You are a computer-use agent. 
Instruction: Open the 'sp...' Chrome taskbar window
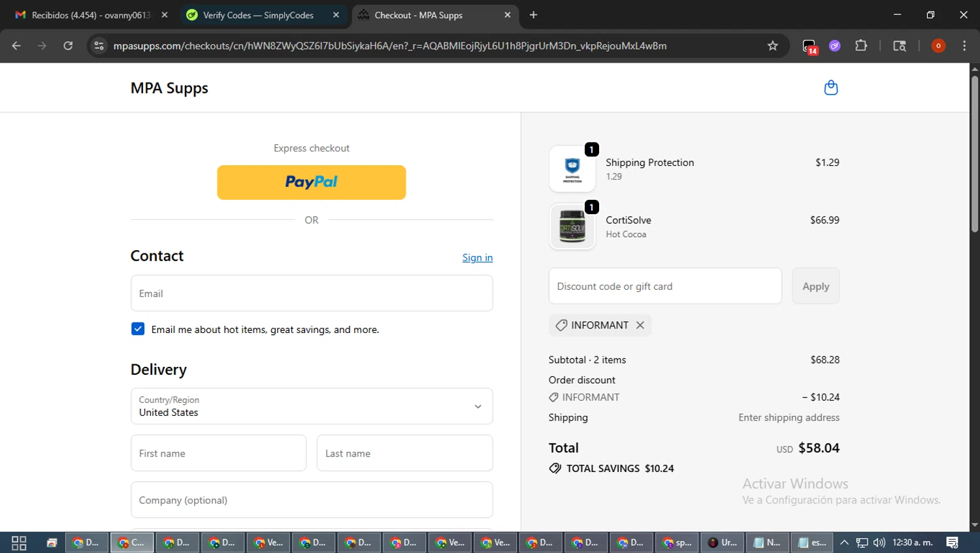click(678, 543)
